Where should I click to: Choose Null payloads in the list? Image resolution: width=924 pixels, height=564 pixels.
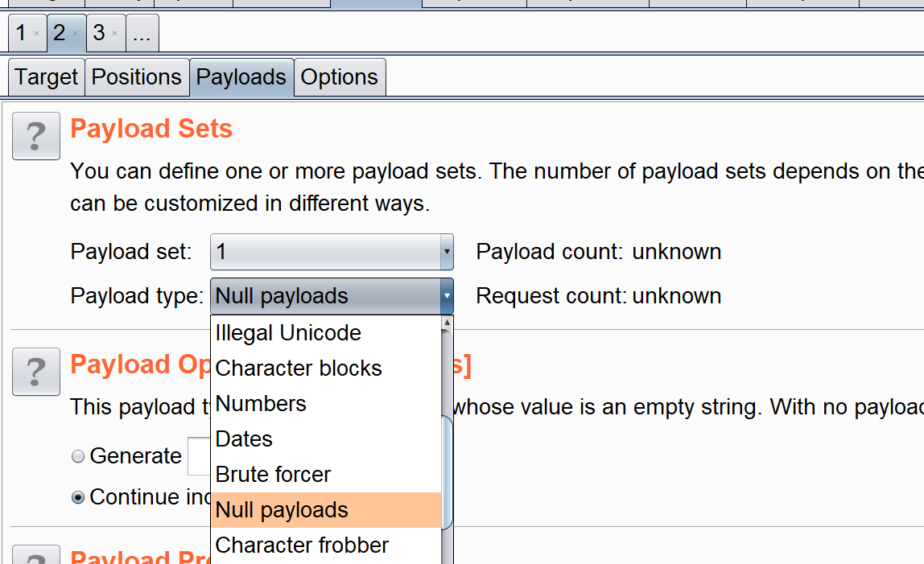point(326,510)
